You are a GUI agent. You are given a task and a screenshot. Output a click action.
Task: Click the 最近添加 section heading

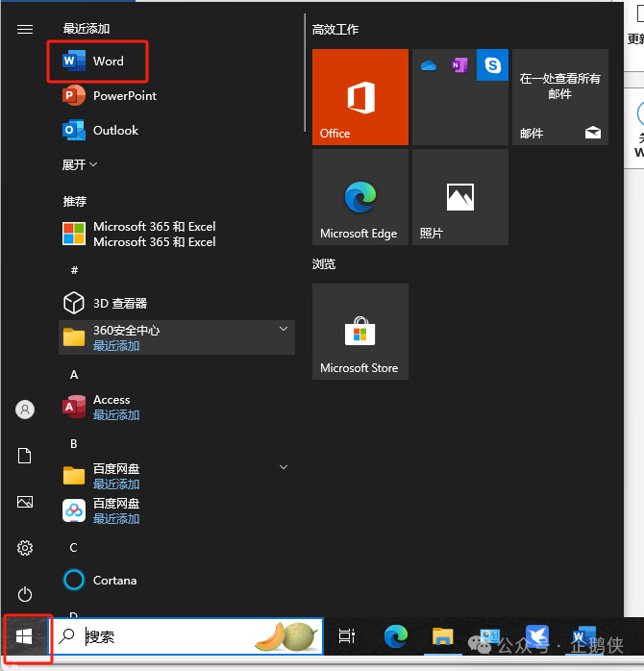click(87, 29)
